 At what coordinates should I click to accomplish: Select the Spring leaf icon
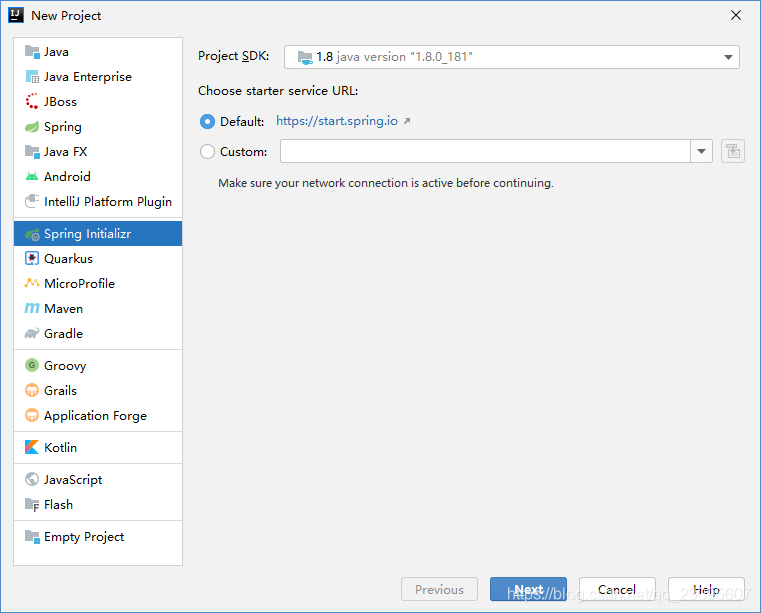[x=32, y=127]
